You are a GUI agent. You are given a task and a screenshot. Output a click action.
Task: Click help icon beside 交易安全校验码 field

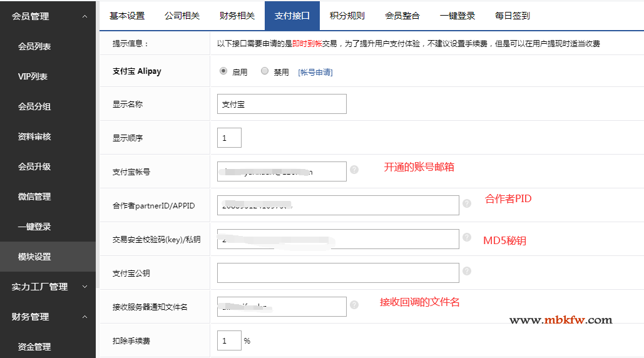click(x=466, y=237)
